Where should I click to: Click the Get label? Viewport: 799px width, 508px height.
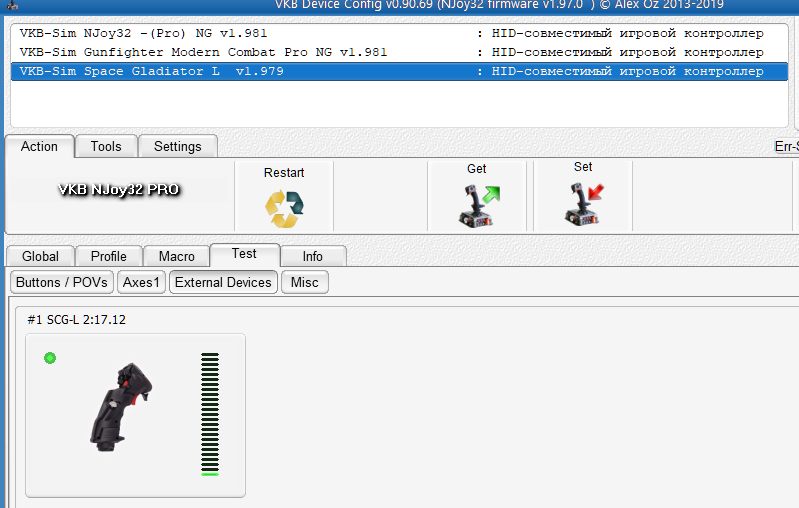(x=476, y=169)
